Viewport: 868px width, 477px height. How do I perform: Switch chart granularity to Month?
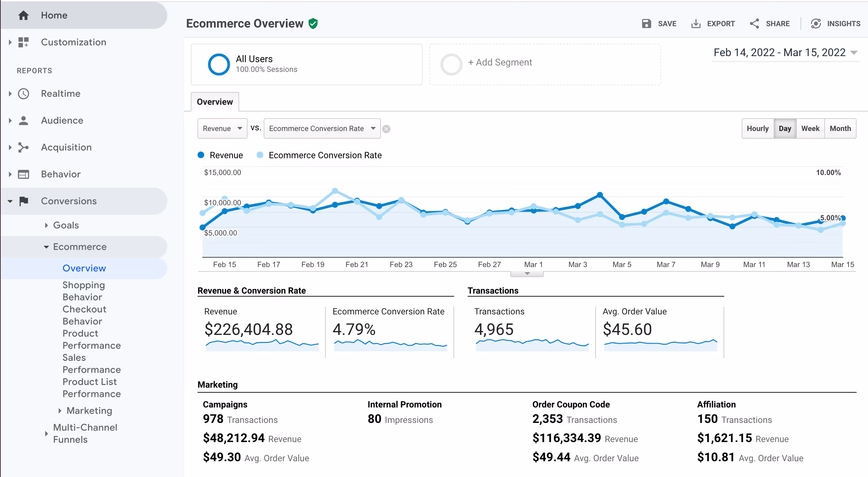coord(840,128)
